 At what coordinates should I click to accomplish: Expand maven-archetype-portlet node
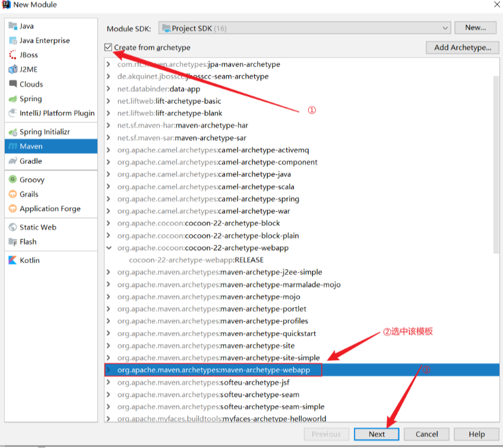tap(109, 309)
